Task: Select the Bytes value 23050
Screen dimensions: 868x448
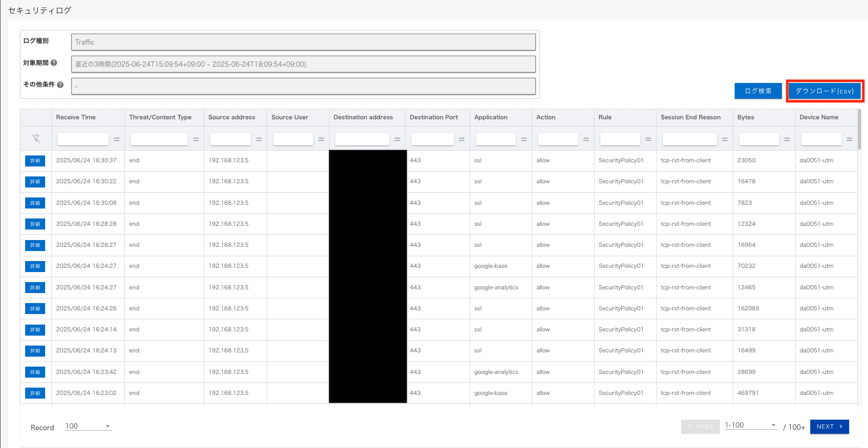Action: coord(746,160)
